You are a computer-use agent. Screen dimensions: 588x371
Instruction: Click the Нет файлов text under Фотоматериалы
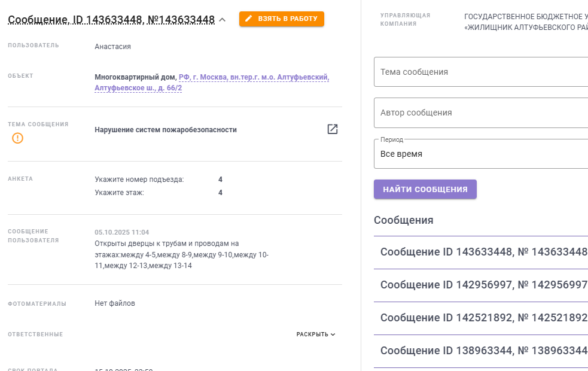point(115,303)
